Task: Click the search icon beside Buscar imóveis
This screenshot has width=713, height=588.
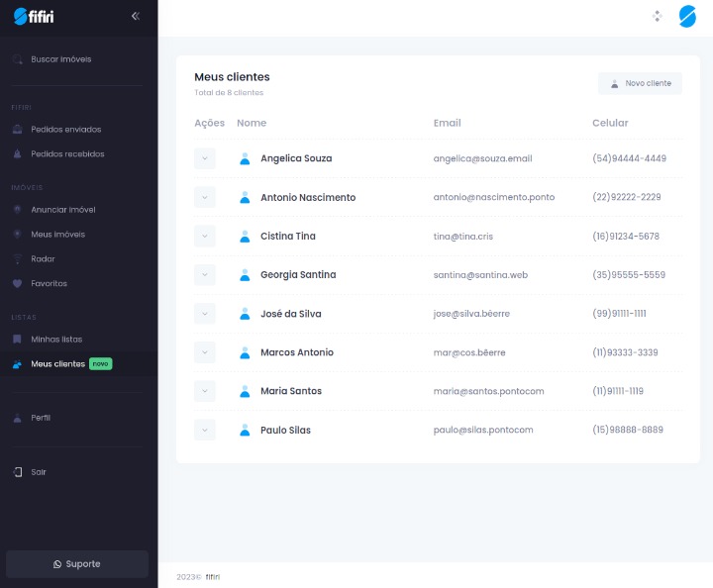Action: (17, 59)
